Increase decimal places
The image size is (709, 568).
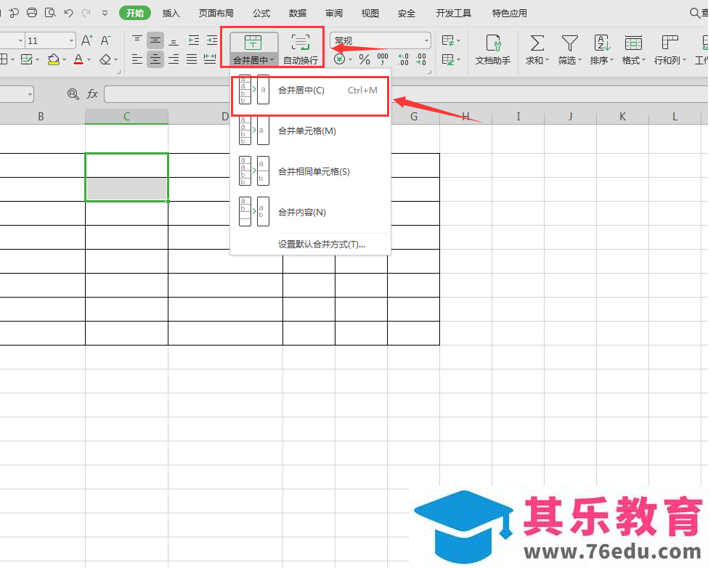point(403,59)
